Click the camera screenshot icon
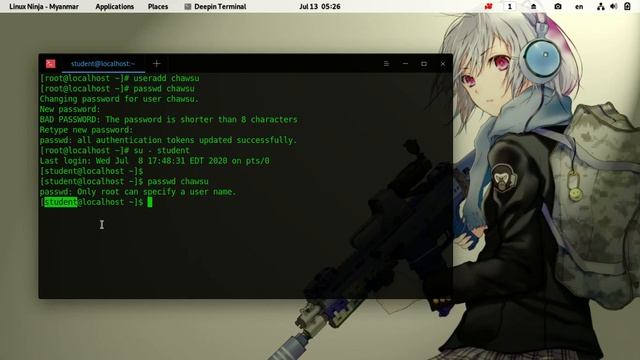The width and height of the screenshot is (640, 360). (x=558, y=7)
